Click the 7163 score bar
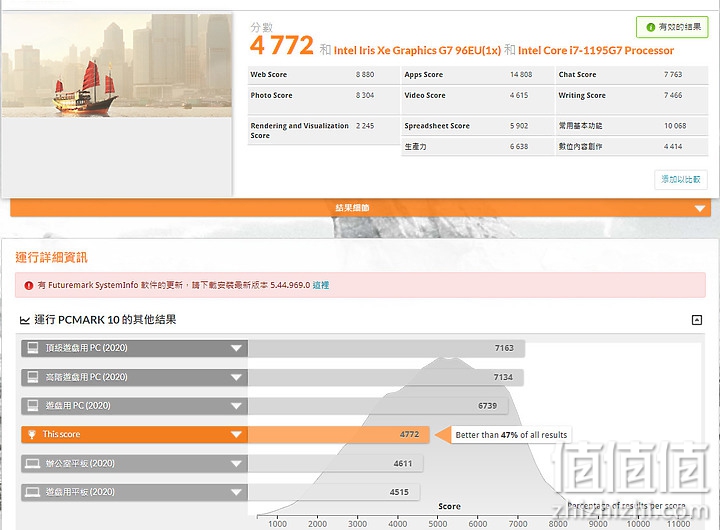The width and height of the screenshot is (720, 530). pyautogui.click(x=386, y=348)
